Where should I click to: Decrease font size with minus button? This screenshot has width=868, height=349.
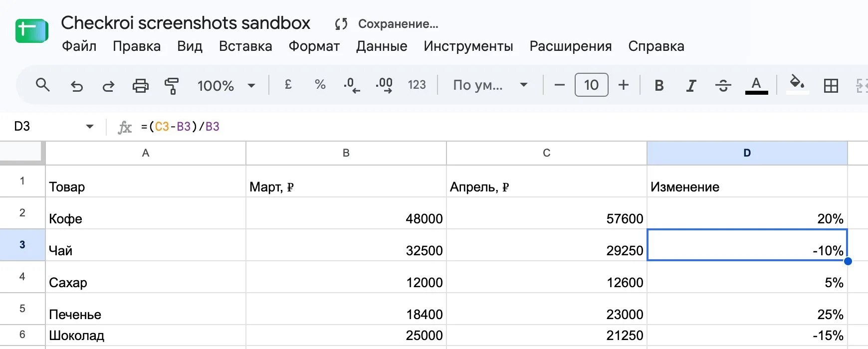coord(560,85)
